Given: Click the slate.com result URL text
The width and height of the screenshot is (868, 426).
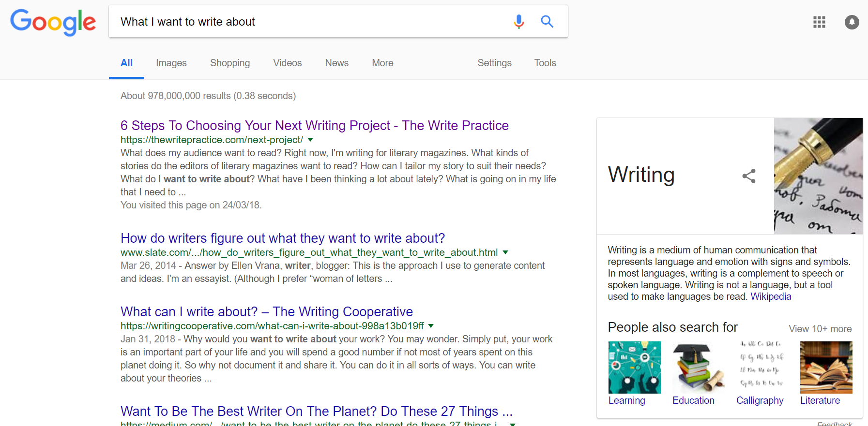Looking at the screenshot, I should point(309,252).
